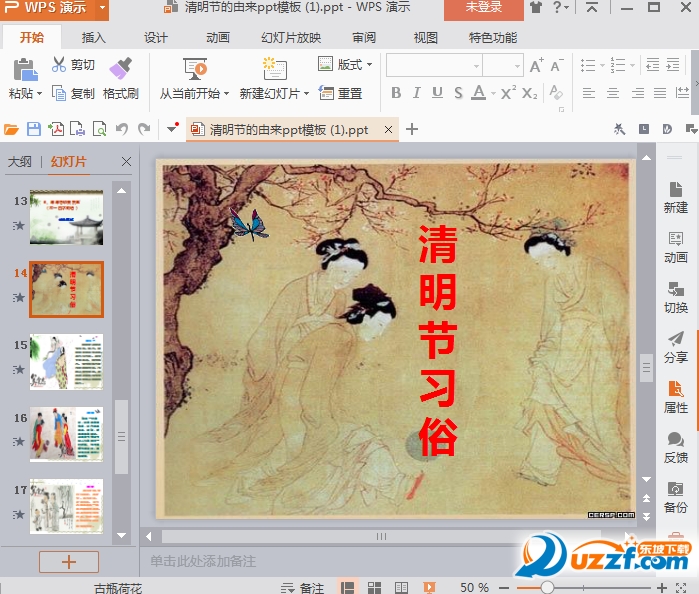This screenshot has height=594, width=699.
Task: Add new slide with plus button below thumbnails
Action: 69,562
